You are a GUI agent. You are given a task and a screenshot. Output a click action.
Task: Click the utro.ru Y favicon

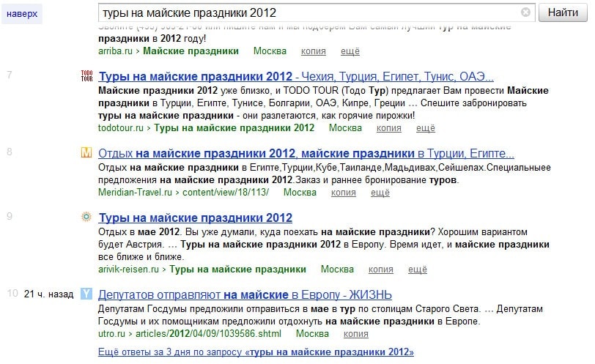(86, 294)
